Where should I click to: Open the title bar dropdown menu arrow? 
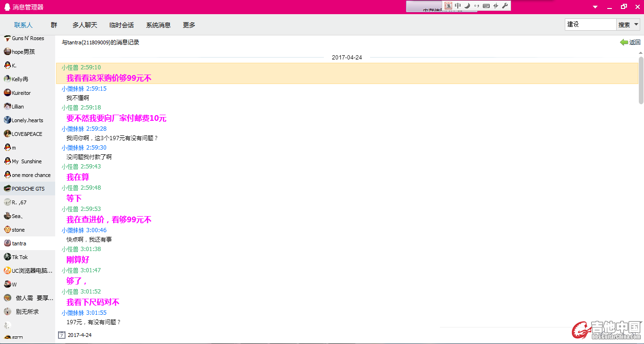pos(595,7)
